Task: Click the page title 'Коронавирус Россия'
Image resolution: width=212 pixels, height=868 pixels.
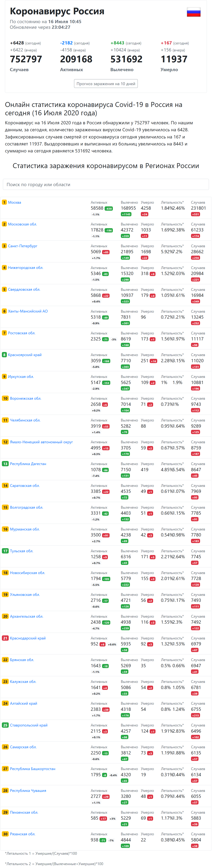Action: pos(57,11)
